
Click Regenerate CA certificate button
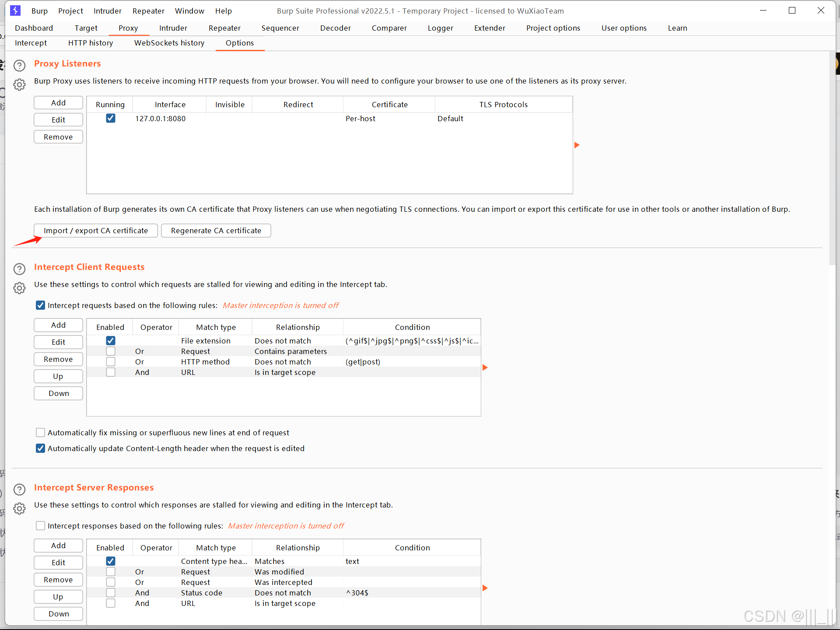coord(216,231)
